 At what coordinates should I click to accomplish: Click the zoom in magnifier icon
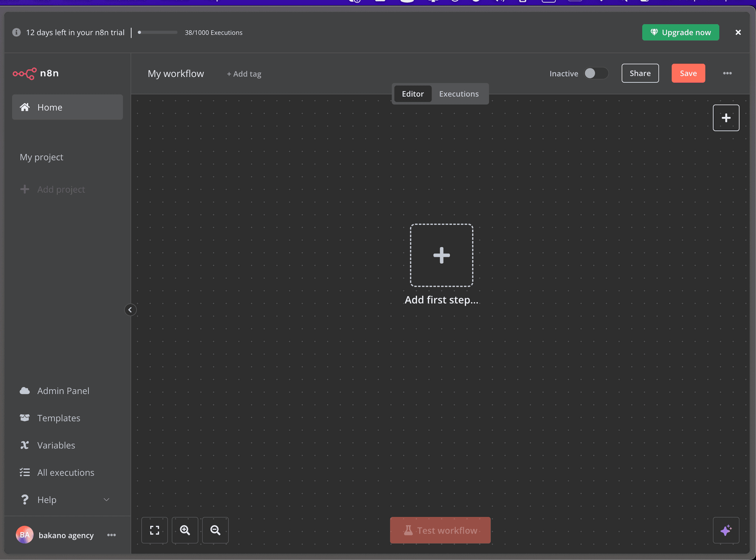pyautogui.click(x=185, y=530)
